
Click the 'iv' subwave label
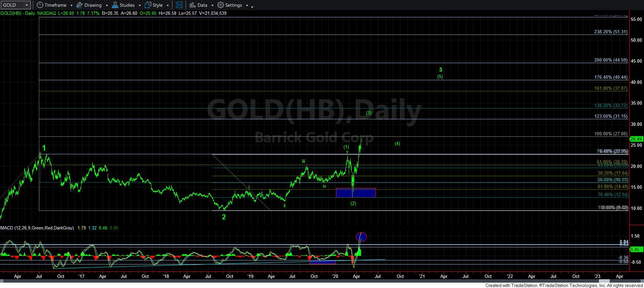pos(324,186)
